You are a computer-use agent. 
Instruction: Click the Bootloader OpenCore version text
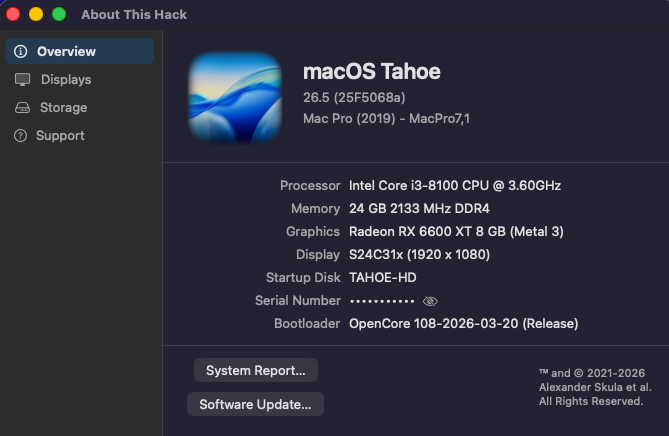click(463, 323)
